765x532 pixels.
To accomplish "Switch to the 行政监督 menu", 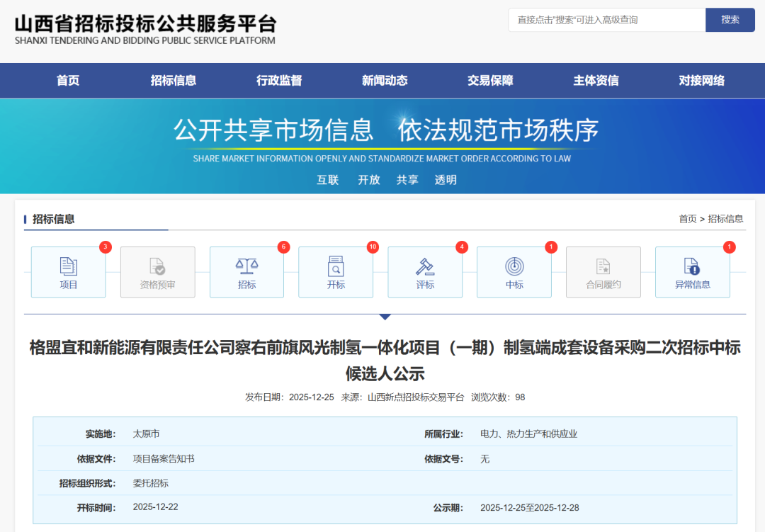I will (x=279, y=80).
